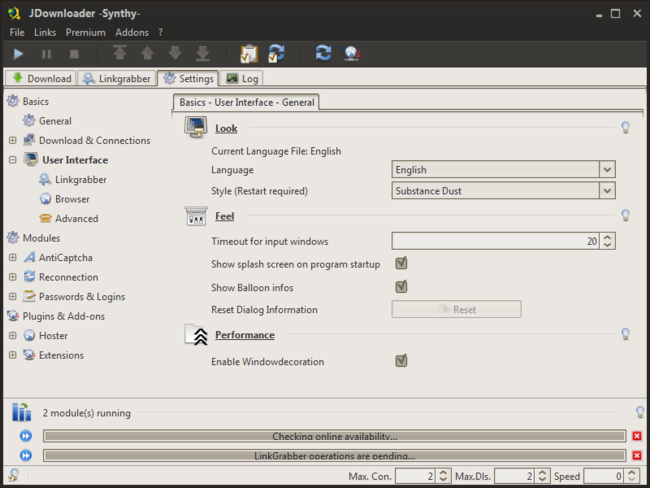Expand the Reconnection tree node

13,277
